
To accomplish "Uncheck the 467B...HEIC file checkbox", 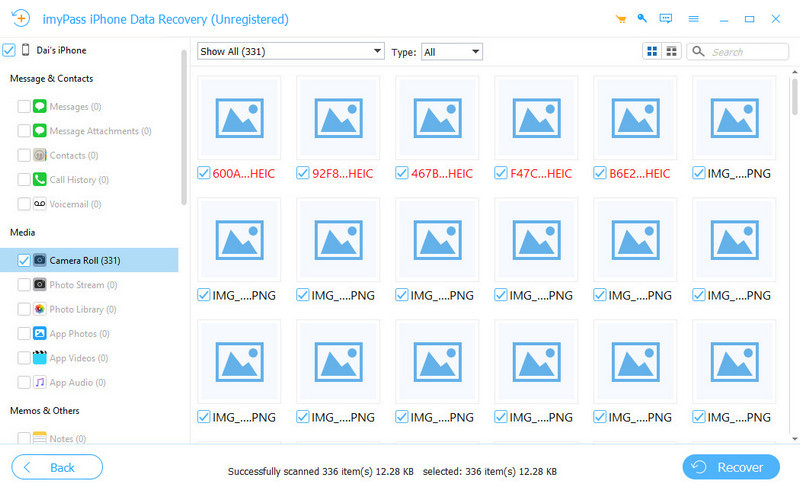I will point(402,174).
